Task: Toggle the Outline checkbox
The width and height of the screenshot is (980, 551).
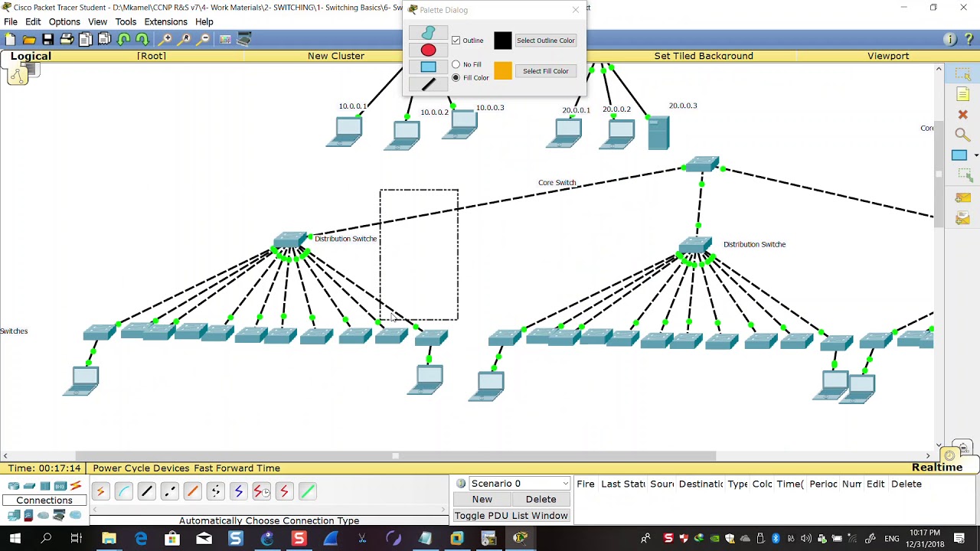Action: pyautogui.click(x=456, y=41)
